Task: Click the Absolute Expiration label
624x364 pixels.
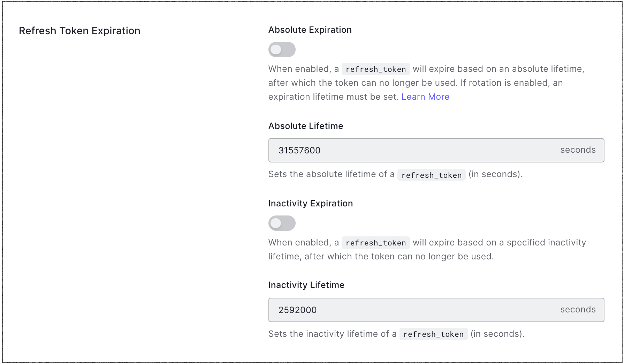Action: (310, 30)
